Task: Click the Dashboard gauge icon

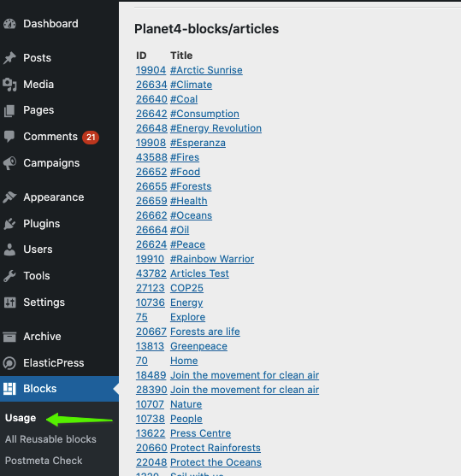Action: (x=9, y=24)
